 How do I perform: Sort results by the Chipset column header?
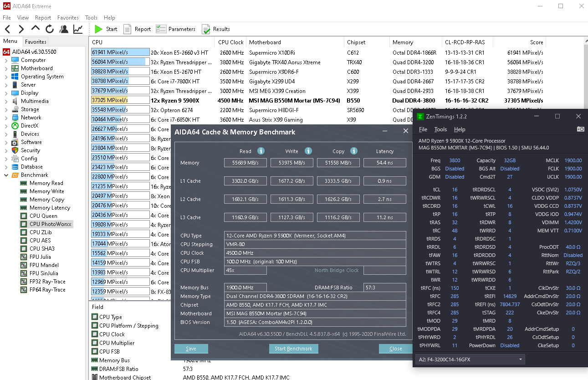tap(367, 42)
